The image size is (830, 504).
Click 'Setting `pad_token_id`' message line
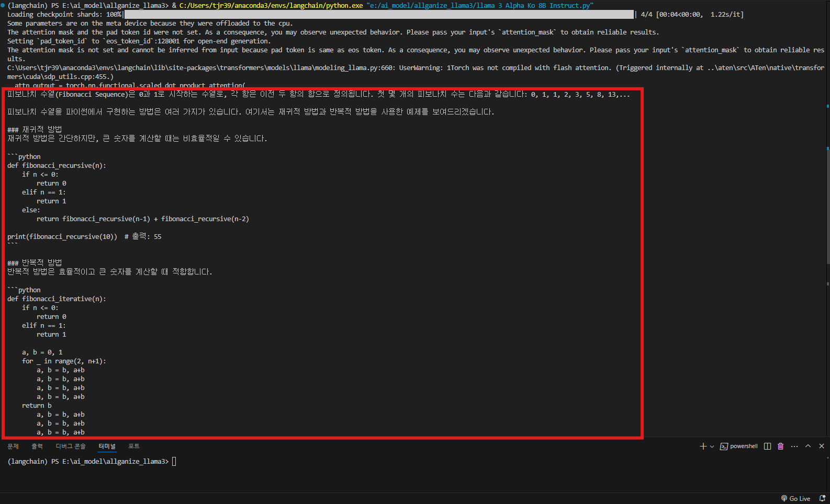tap(139, 41)
